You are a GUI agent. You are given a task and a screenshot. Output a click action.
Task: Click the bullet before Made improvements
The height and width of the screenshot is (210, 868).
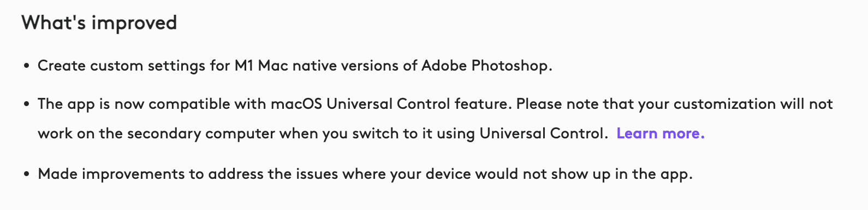(26, 174)
